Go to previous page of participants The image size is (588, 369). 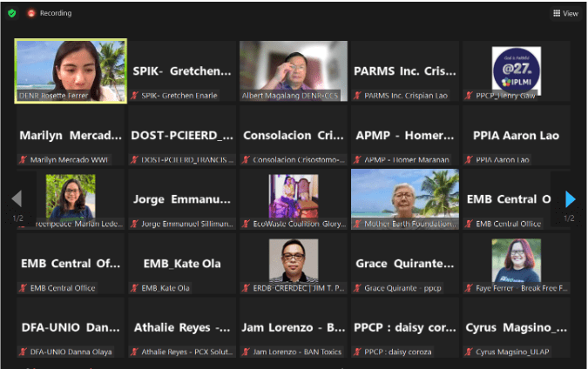click(x=17, y=199)
